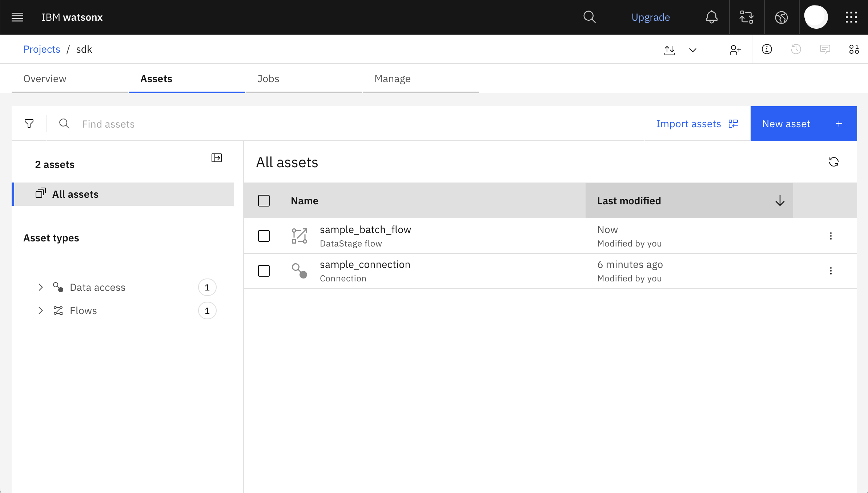Screen dimensions: 868x493
Task: Click the notifications bell icon
Action: point(711,17)
